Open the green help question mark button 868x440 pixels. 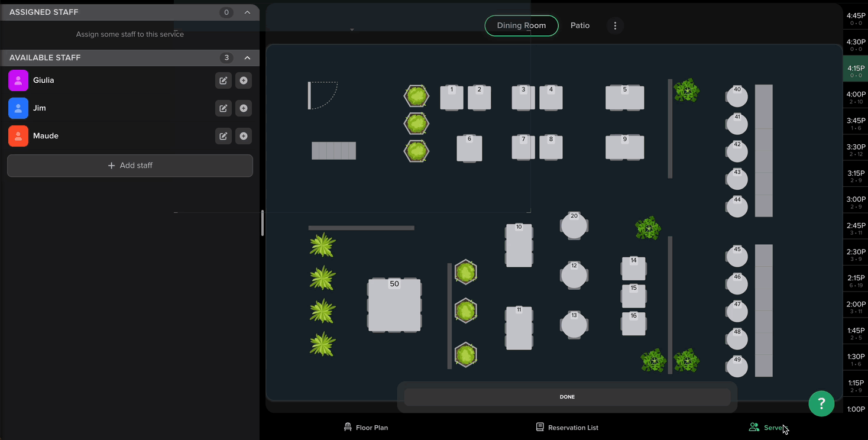tap(821, 403)
